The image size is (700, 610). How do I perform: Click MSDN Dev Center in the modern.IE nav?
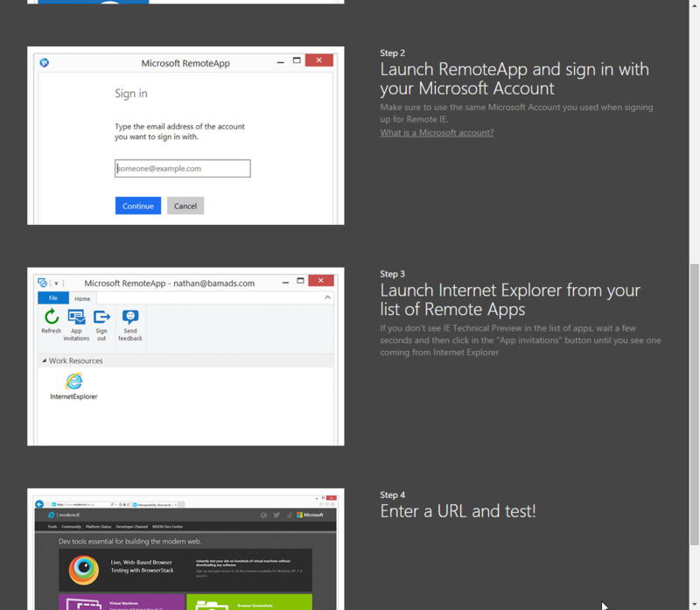(167, 527)
